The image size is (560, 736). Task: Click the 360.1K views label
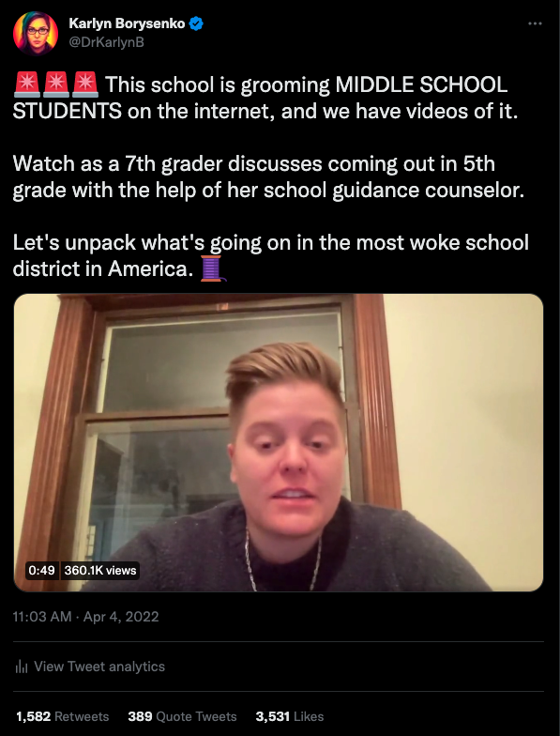(x=100, y=571)
